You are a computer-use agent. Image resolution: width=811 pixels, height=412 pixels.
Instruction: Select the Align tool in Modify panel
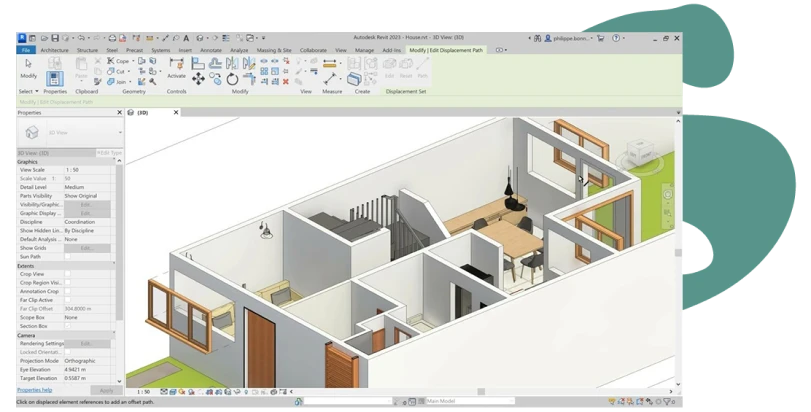coord(198,64)
